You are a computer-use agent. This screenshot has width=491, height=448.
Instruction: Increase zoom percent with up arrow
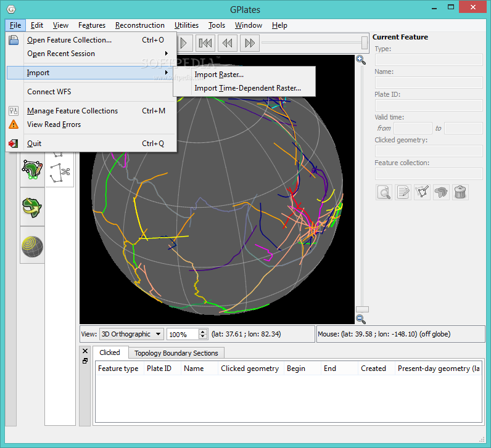coord(203,332)
